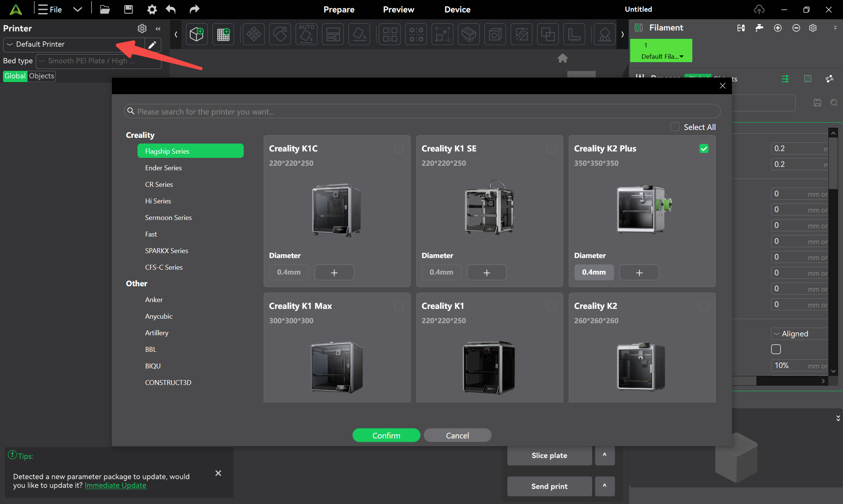Screen dimensions: 843x504
Task: Check the Creality K1 SE checkbox
Action: [551, 148]
